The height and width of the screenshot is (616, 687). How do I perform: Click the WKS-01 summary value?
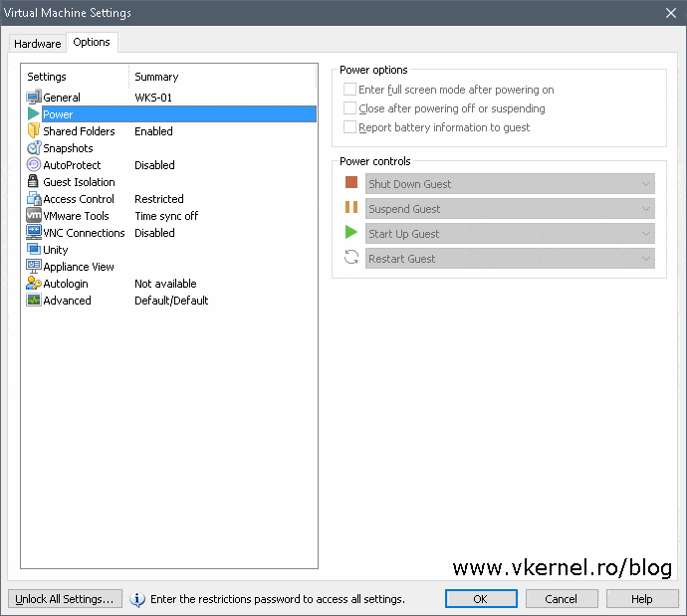point(153,98)
